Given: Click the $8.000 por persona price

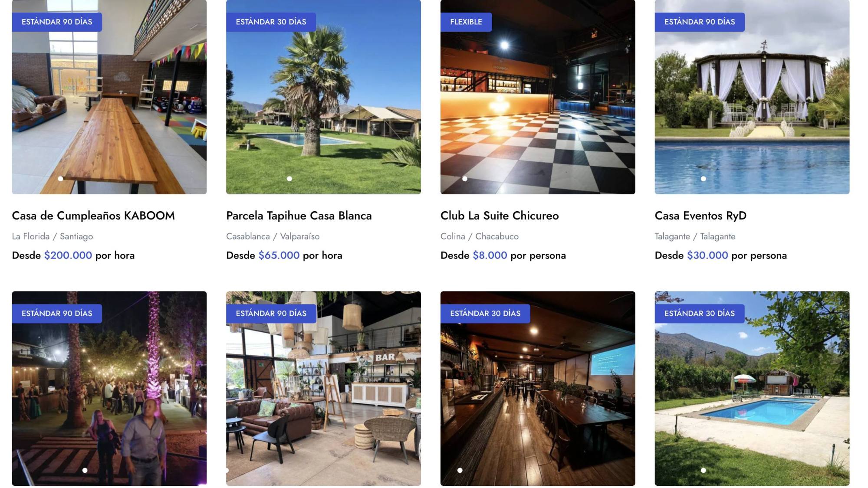Looking at the screenshot, I should [x=519, y=255].
